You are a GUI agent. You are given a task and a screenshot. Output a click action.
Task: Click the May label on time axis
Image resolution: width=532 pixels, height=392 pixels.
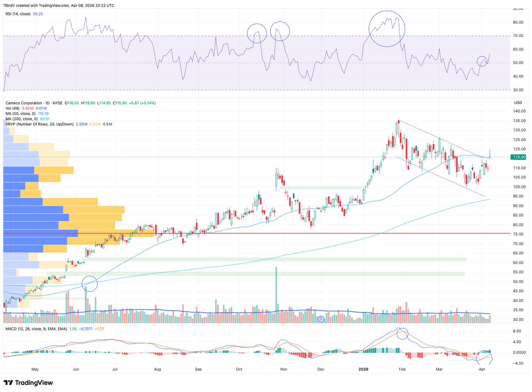pos(35,369)
